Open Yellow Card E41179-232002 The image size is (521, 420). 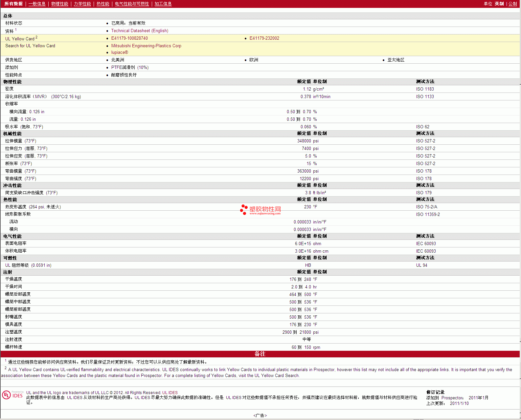264,38
